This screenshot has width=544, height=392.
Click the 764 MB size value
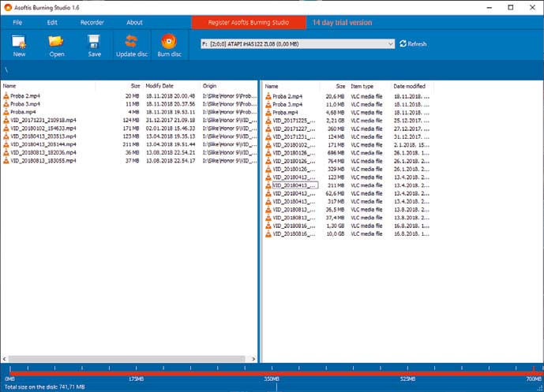336,161
